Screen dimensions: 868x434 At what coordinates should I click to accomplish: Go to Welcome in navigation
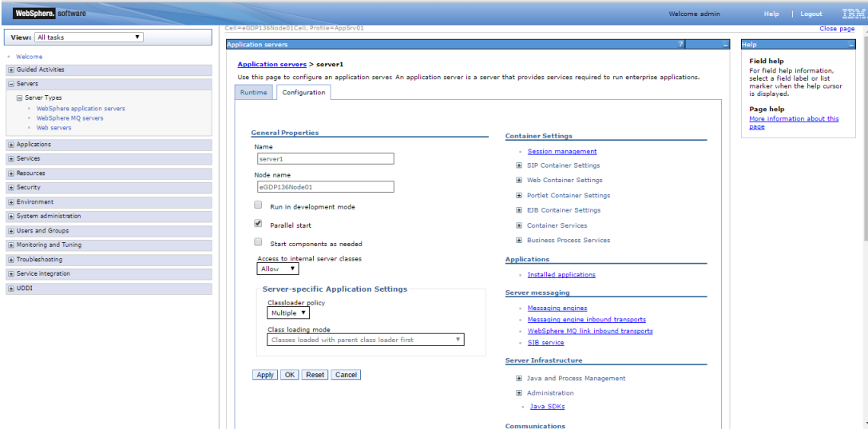click(30, 57)
